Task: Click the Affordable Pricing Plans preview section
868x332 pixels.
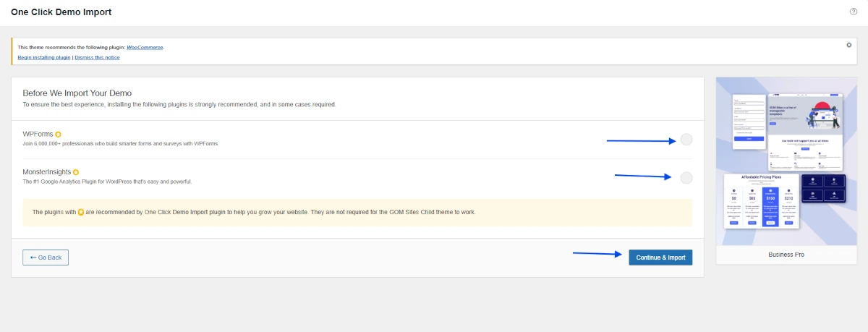Action: (761, 203)
